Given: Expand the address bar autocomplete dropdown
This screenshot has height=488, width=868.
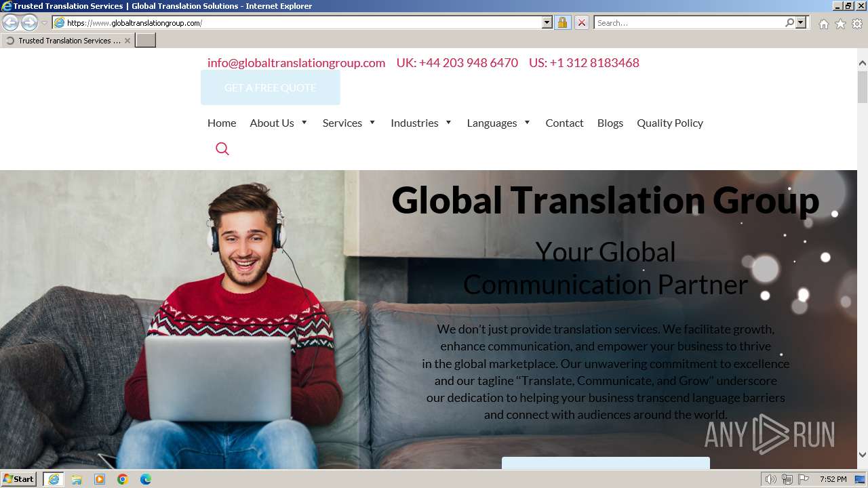Looking at the screenshot, I should point(547,22).
